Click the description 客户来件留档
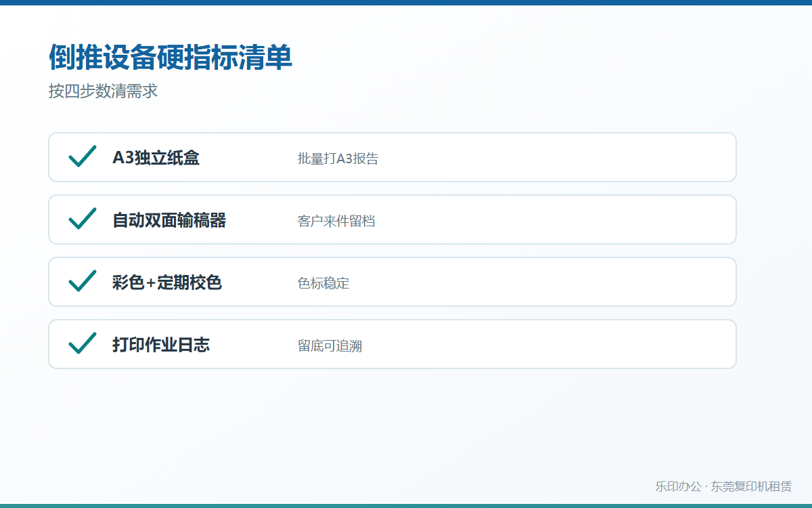This screenshot has width=812, height=508. point(336,221)
